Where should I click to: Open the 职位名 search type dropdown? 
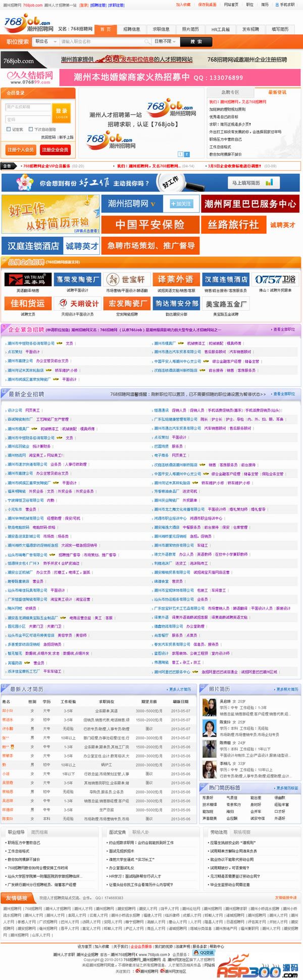pos(45,41)
